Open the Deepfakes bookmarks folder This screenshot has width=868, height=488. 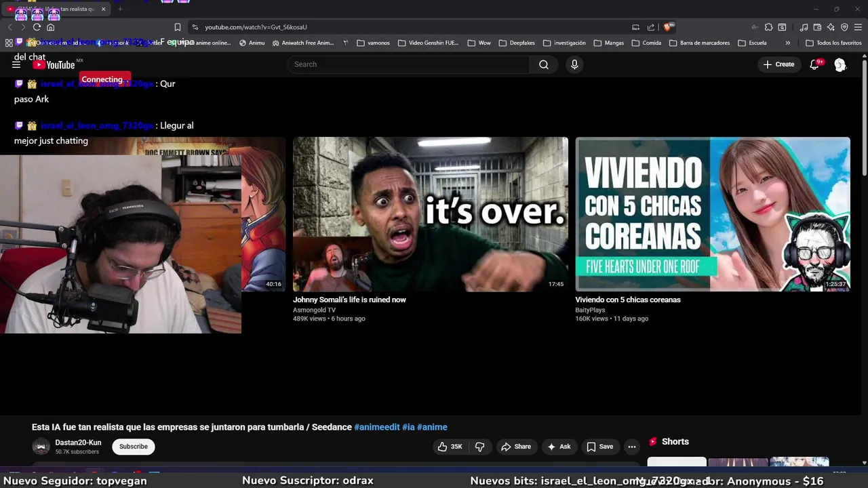tap(517, 43)
